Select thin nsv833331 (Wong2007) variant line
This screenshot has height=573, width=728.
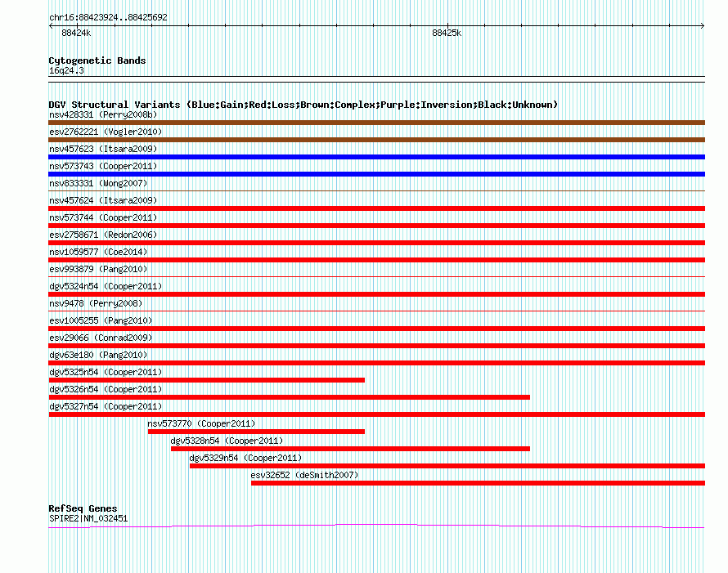coord(376,190)
